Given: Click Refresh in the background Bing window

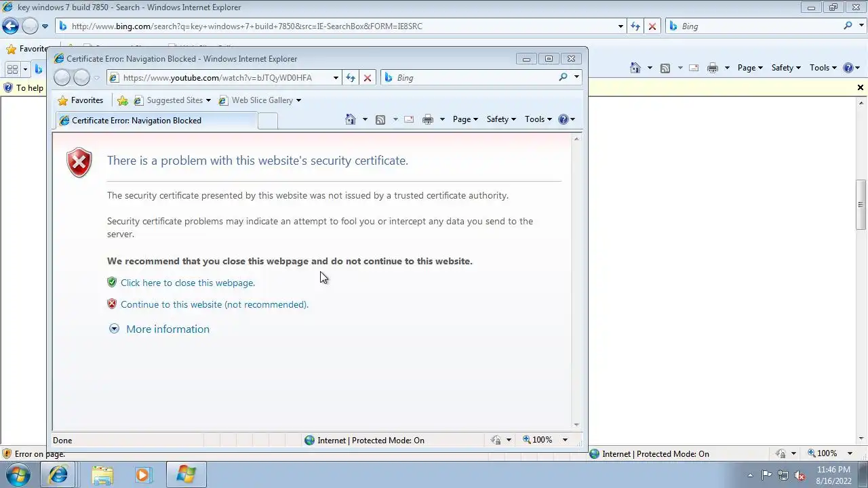Looking at the screenshot, I should tap(635, 26).
